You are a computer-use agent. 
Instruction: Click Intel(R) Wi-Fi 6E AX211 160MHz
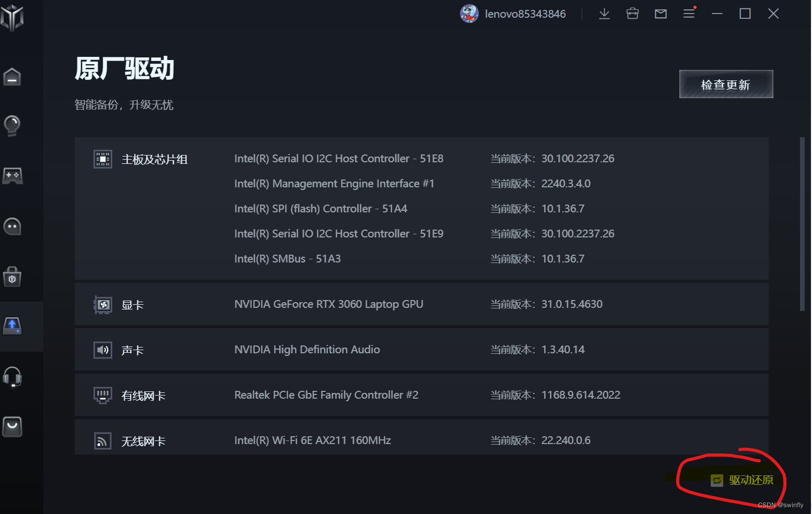click(x=313, y=440)
